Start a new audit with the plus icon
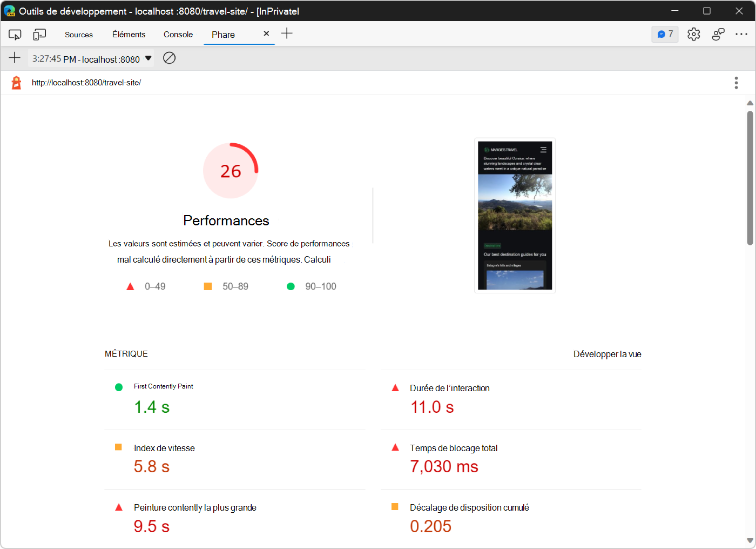The height and width of the screenshot is (549, 756). pos(14,58)
